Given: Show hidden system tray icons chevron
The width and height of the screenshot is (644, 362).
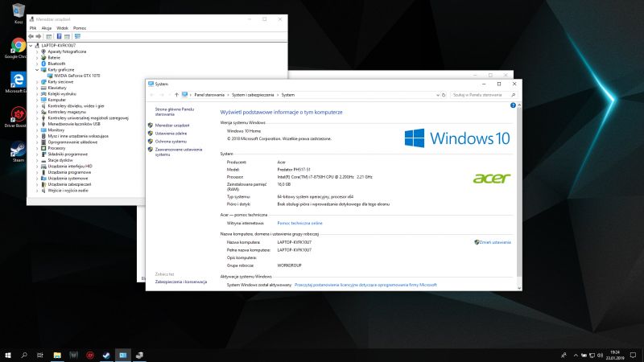Looking at the screenshot, I should click(576, 356).
